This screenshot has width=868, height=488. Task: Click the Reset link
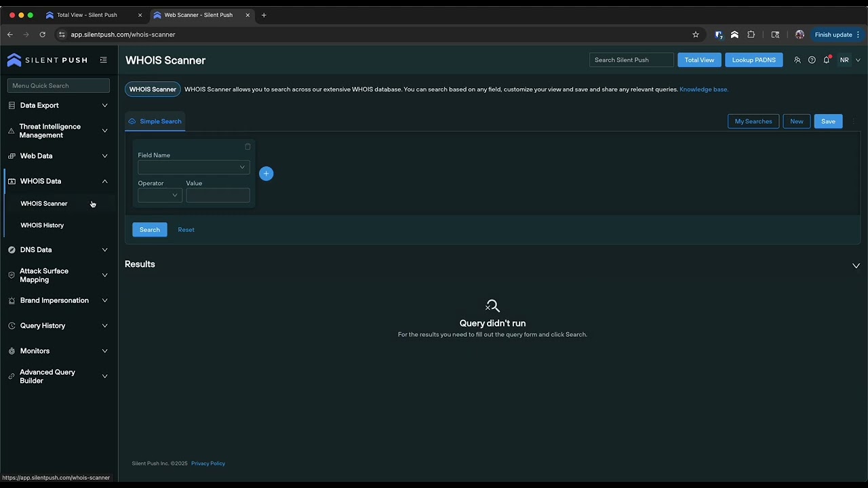point(186,230)
